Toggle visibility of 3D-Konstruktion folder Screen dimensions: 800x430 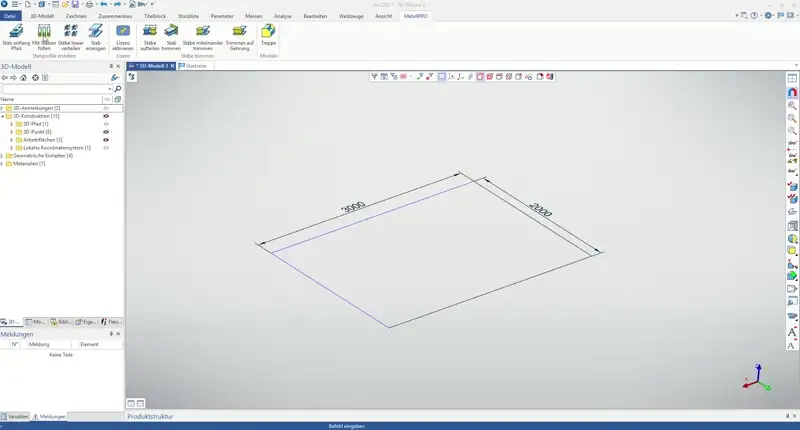click(105, 116)
